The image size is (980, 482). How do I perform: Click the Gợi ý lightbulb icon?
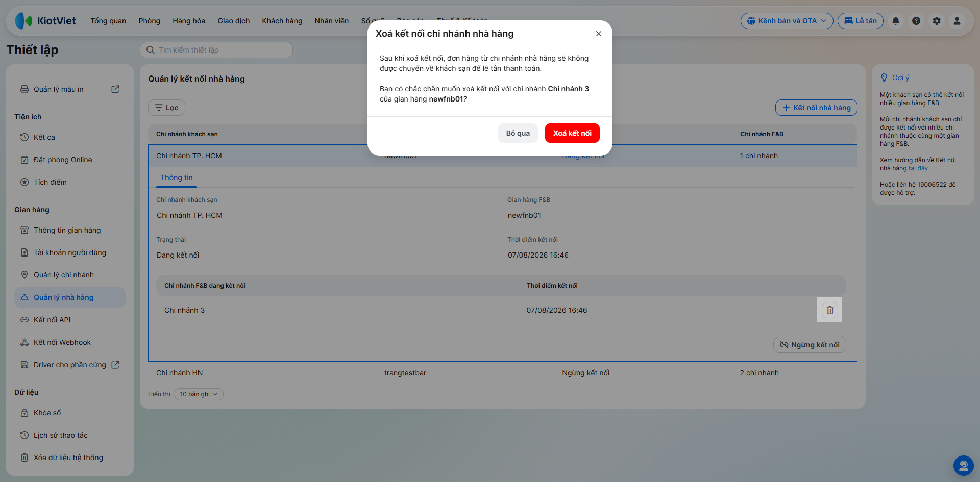point(884,78)
